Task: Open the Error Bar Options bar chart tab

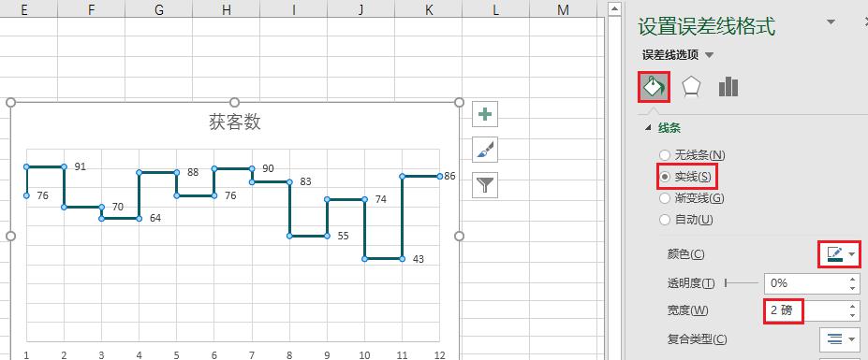Action: coord(728,87)
